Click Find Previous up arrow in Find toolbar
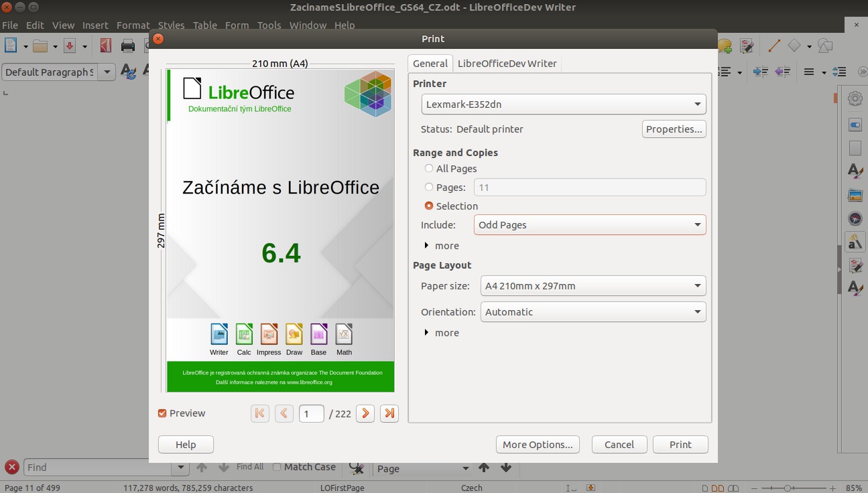The height and width of the screenshot is (493, 868). [x=202, y=467]
